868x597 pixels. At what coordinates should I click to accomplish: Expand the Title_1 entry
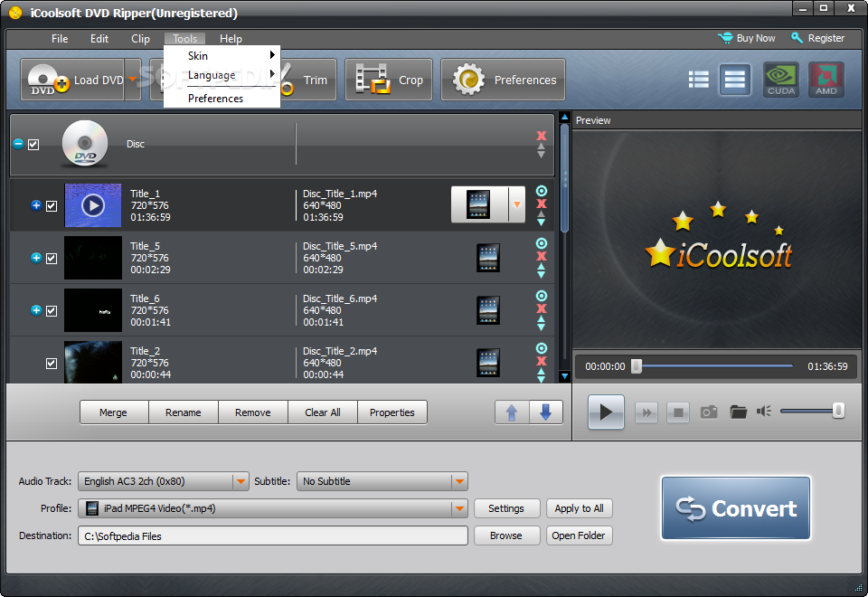pos(36,205)
